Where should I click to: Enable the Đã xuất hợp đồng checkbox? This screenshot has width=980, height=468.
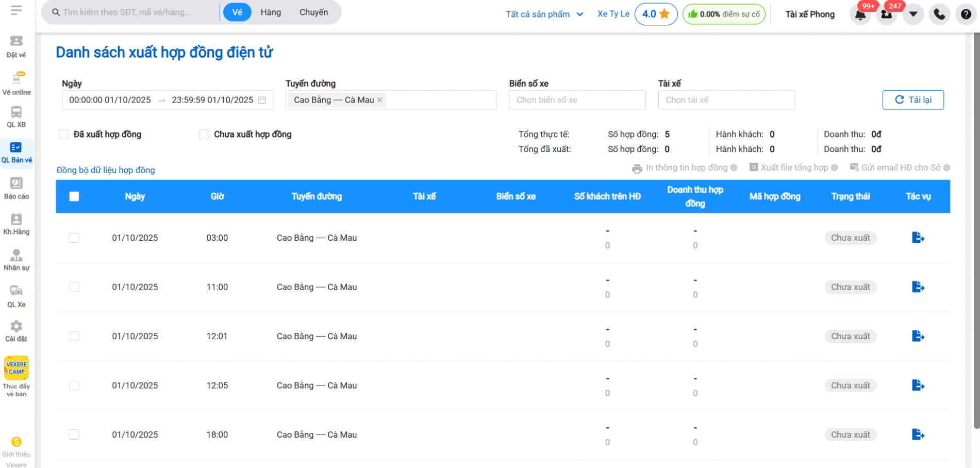point(64,135)
